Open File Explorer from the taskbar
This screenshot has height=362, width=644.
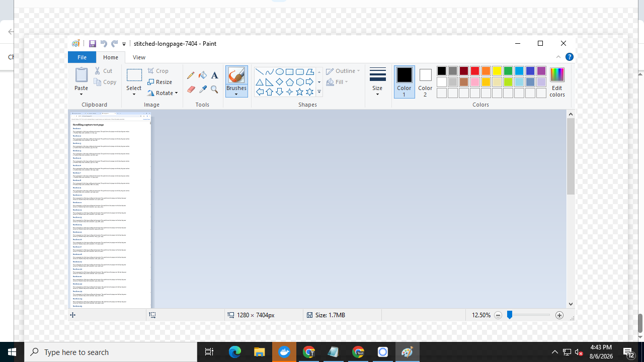[x=260, y=352]
